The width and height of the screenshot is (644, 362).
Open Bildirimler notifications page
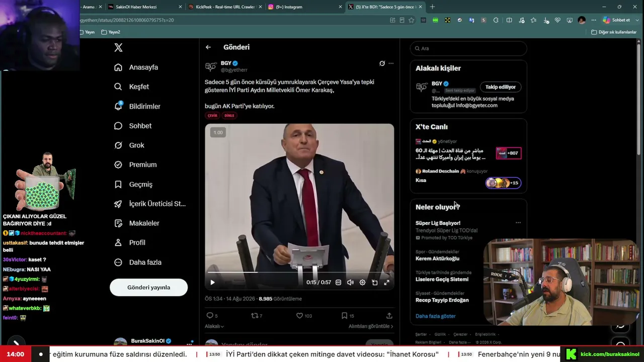click(x=137, y=106)
